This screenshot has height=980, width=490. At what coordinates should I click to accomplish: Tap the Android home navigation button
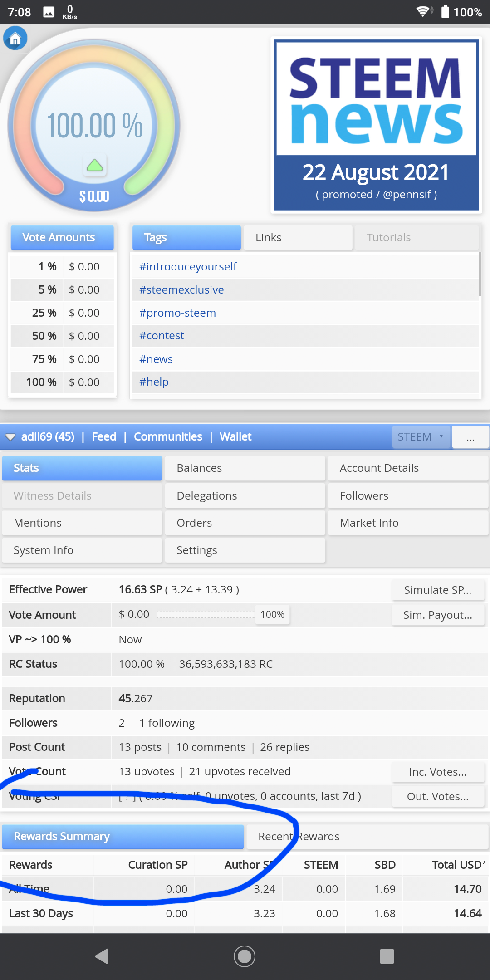[x=245, y=956]
